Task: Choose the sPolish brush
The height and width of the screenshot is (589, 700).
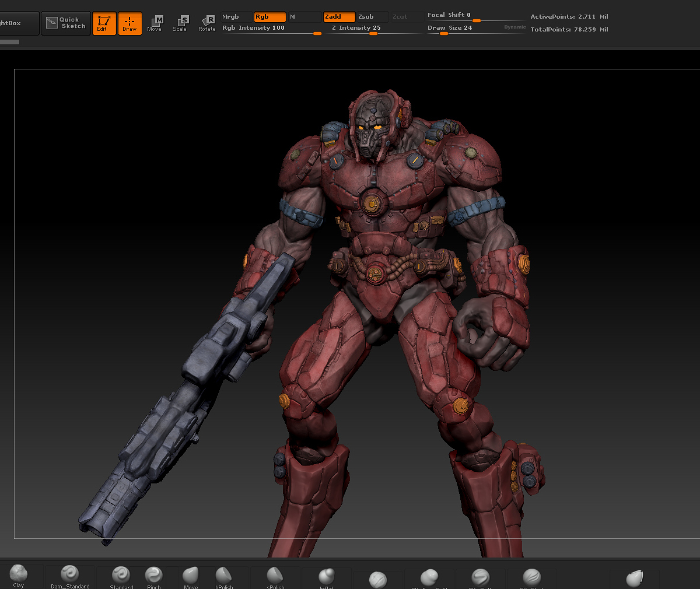Action: point(275,577)
